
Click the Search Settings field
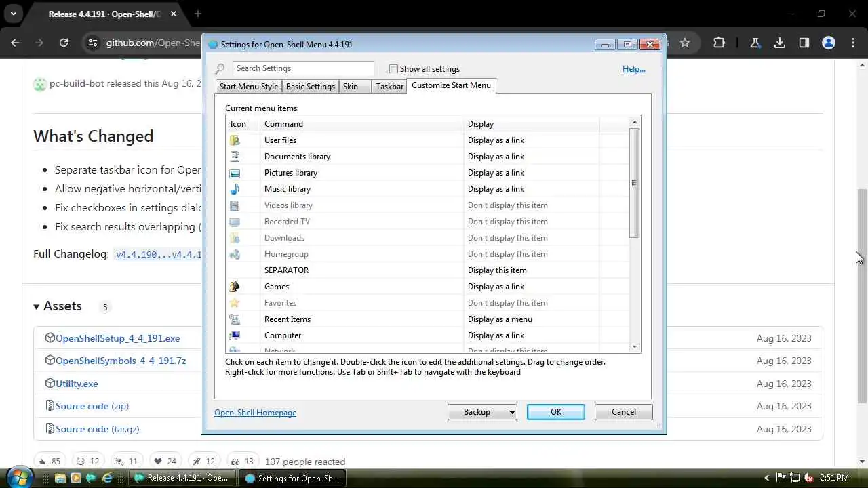[303, 68]
